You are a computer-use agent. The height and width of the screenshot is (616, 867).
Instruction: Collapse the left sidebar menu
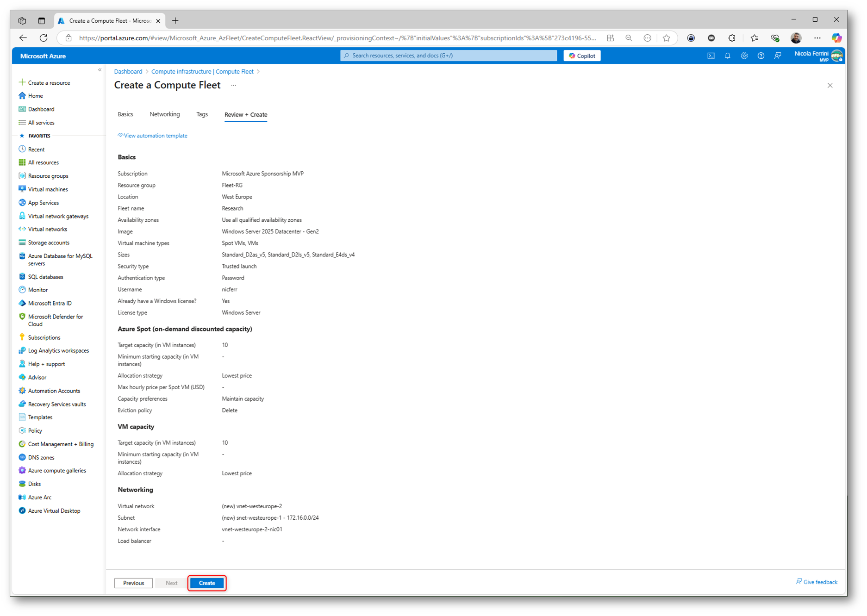pyautogui.click(x=100, y=70)
